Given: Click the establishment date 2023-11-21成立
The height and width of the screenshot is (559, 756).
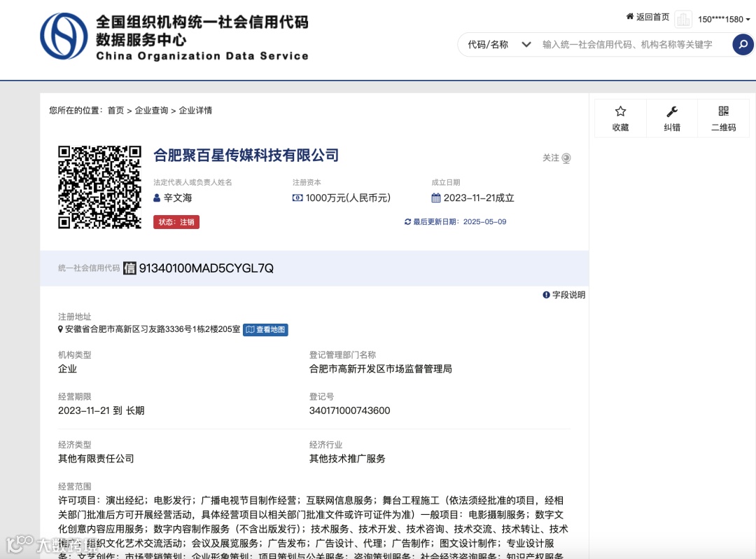Looking at the screenshot, I should tap(479, 198).
